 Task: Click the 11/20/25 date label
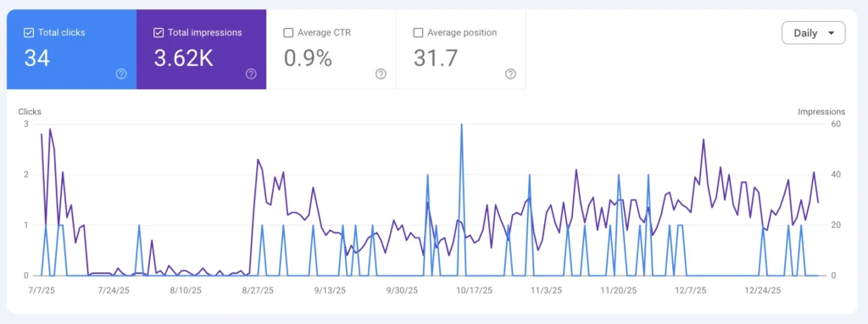(x=618, y=290)
